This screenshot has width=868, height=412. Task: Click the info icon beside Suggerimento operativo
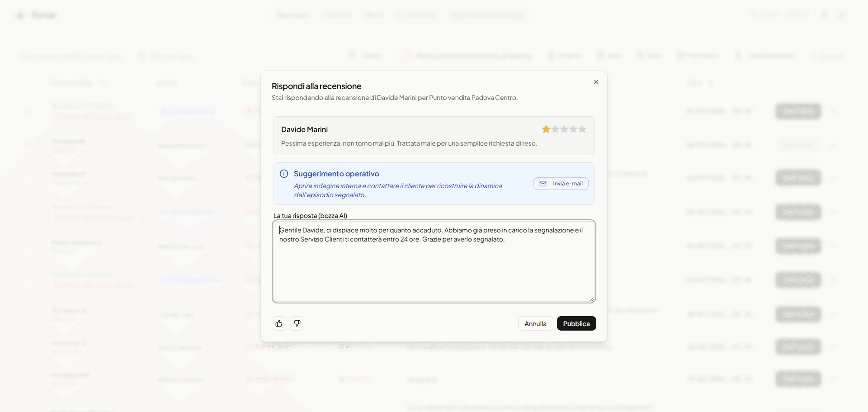click(x=284, y=174)
